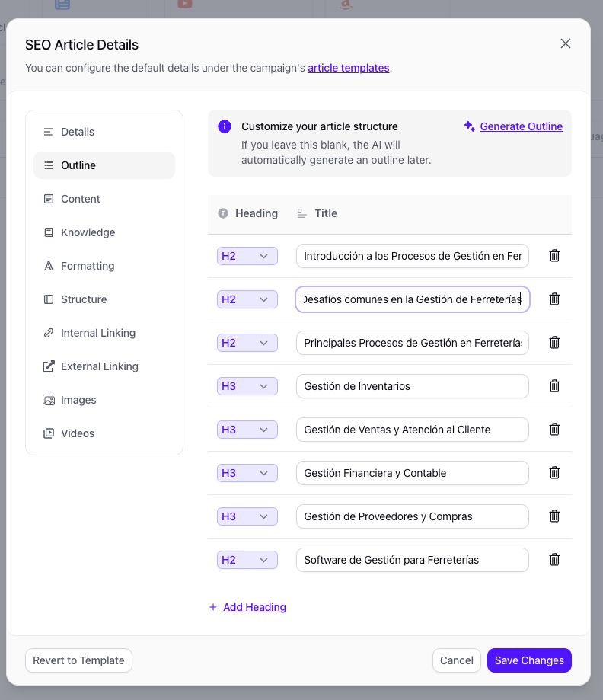The image size is (603, 700).
Task: Click the Heading column header icon
Action: click(x=223, y=213)
